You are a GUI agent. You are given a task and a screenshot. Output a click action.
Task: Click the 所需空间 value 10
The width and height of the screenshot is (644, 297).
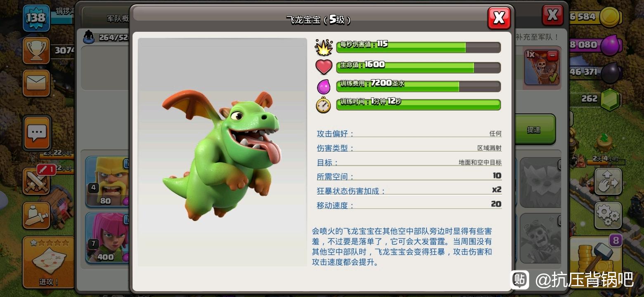click(497, 176)
